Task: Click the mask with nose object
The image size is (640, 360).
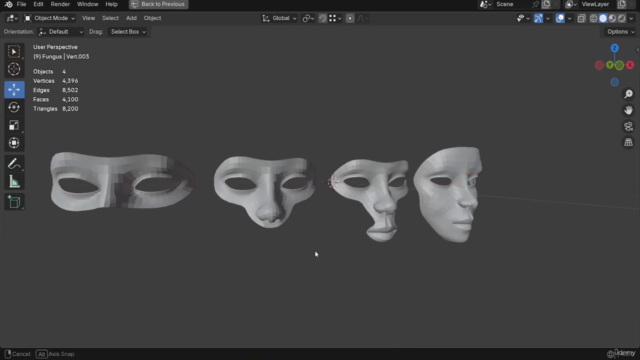Action: click(264, 191)
